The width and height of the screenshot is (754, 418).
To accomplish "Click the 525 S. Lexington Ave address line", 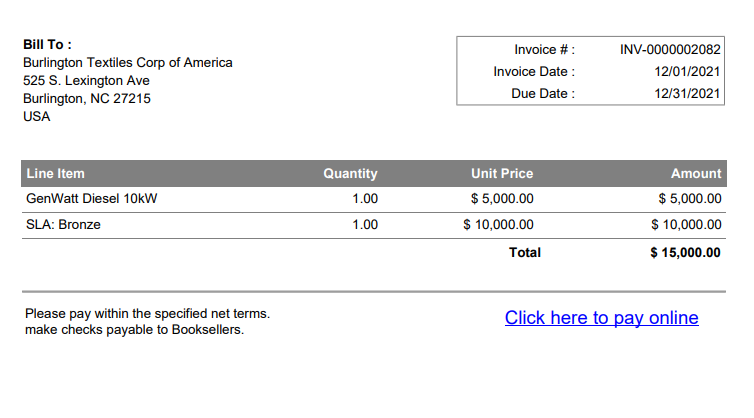I will click(86, 81).
